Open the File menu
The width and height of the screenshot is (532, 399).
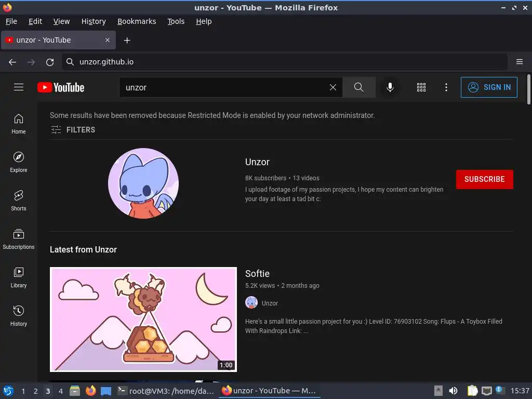click(11, 21)
